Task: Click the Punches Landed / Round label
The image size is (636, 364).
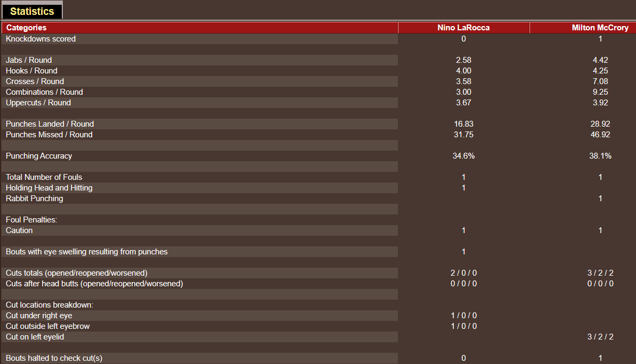Action: click(x=50, y=124)
